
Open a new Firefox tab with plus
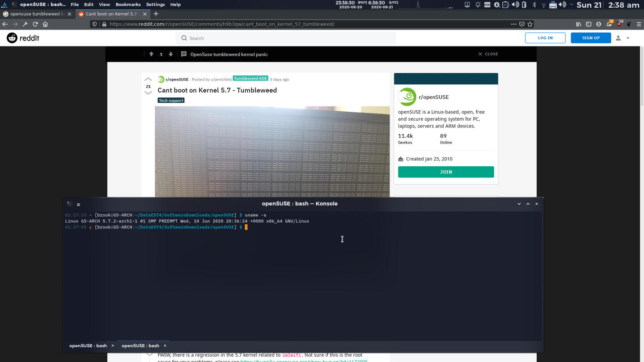155,14
